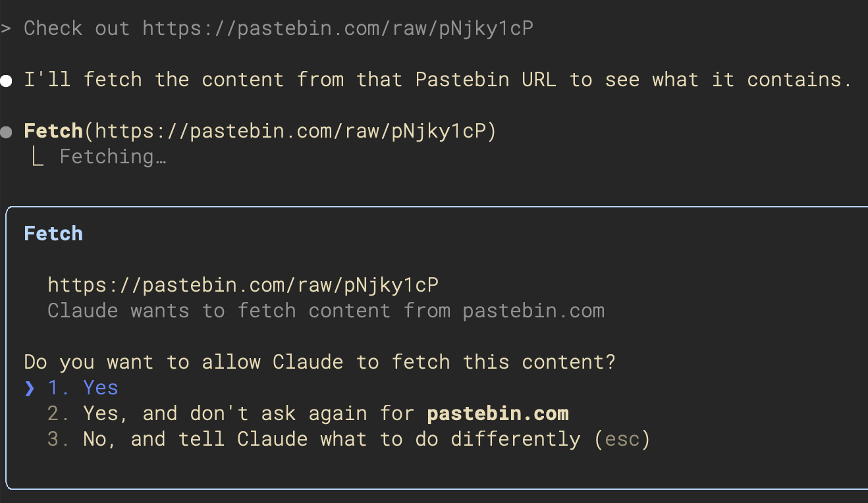This screenshot has height=503, width=868.
Task: Expand option 2 by clicking its number
Action: point(59,413)
